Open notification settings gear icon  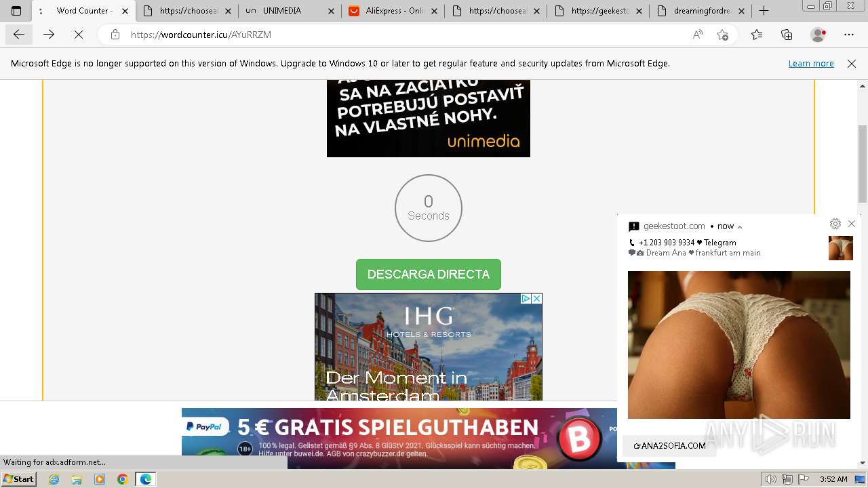[835, 224]
